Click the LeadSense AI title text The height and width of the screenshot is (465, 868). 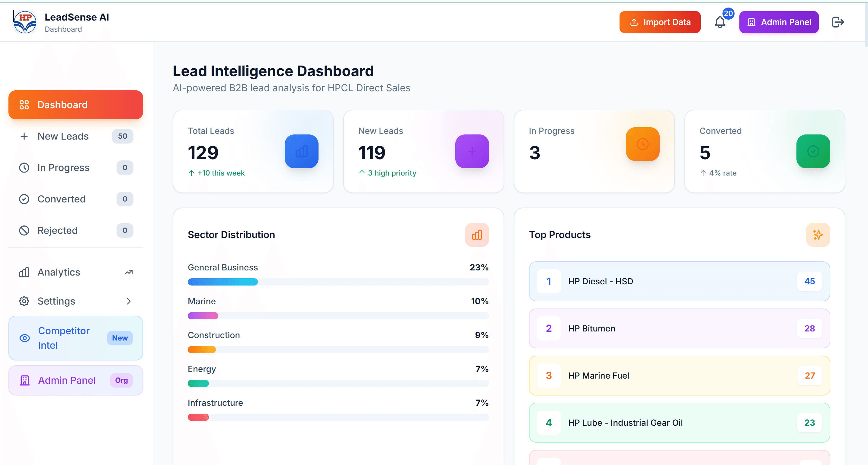[77, 17]
